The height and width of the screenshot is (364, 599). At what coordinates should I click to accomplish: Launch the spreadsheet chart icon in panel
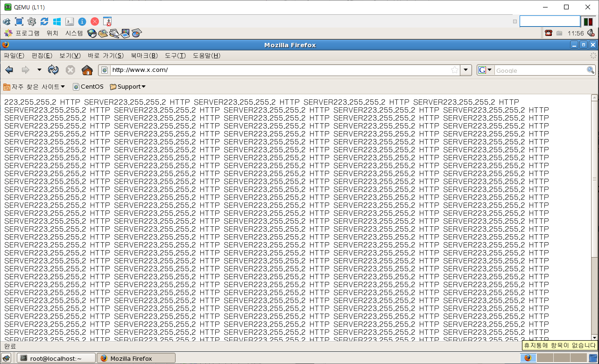[136, 33]
